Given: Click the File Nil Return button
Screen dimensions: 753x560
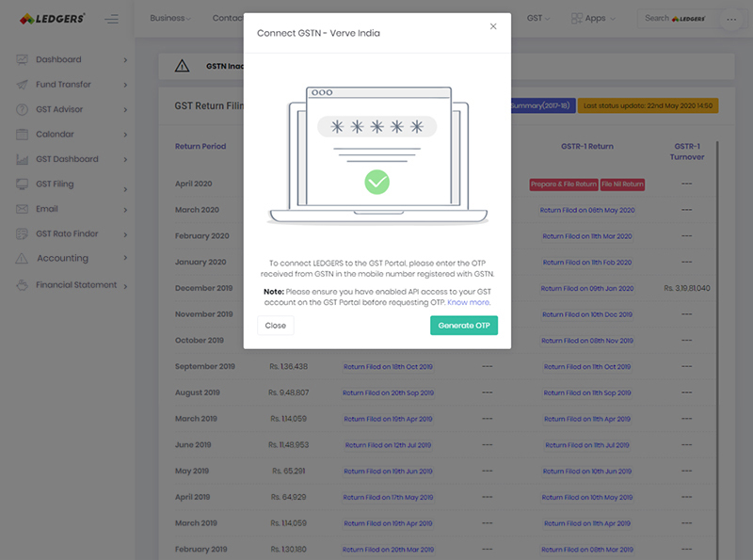Looking at the screenshot, I should (x=622, y=184).
